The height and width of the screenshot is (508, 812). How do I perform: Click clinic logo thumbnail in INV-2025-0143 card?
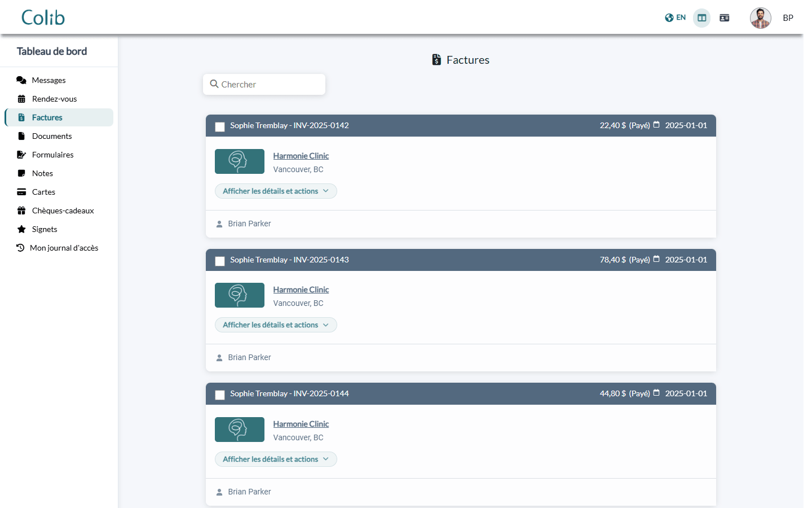point(240,295)
